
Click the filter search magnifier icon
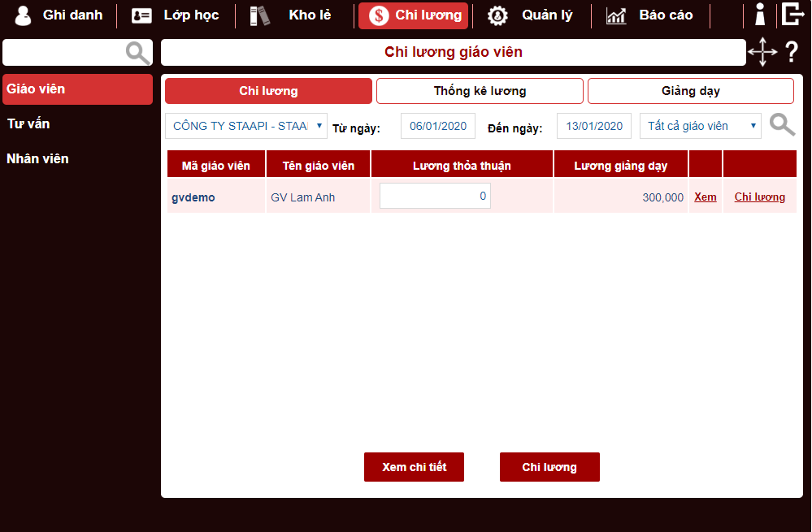782,125
